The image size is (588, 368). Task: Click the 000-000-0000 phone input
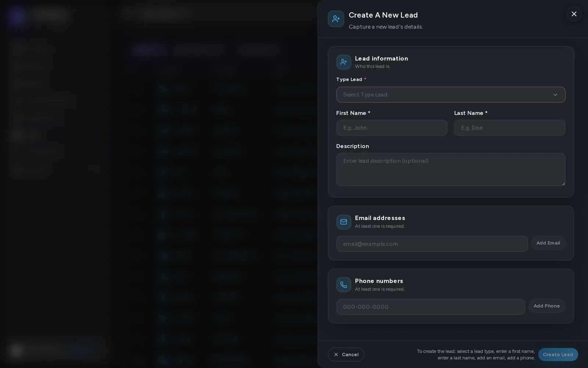tap(430, 307)
